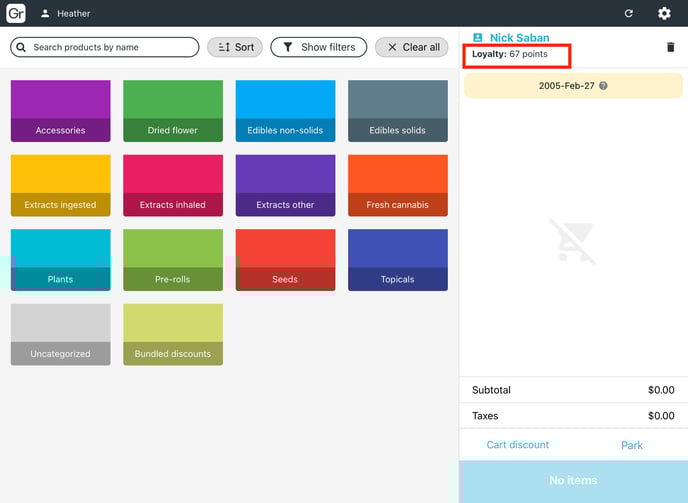Select the Bundled discounts tile
The width and height of the screenshot is (688, 503).
[x=173, y=334]
